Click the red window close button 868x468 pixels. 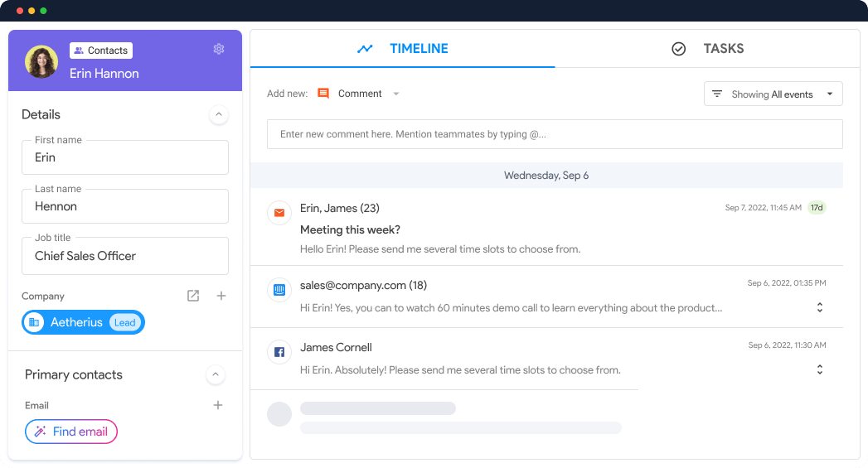[20, 11]
